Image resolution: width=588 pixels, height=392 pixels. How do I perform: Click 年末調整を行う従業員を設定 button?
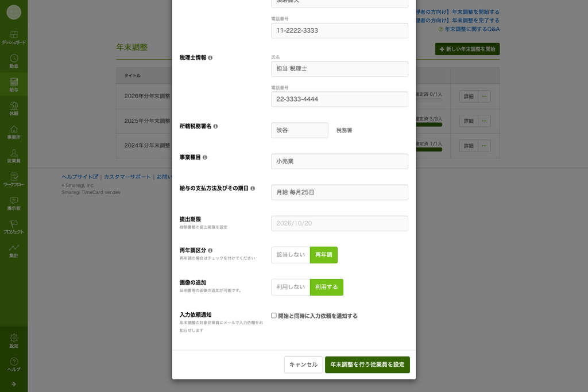(x=367, y=364)
